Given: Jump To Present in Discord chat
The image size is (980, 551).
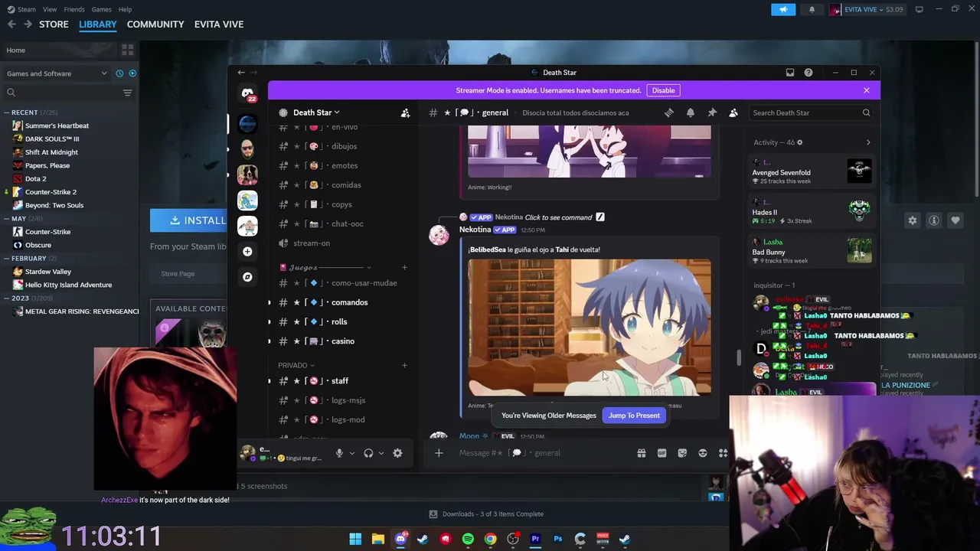Looking at the screenshot, I should tap(634, 416).
